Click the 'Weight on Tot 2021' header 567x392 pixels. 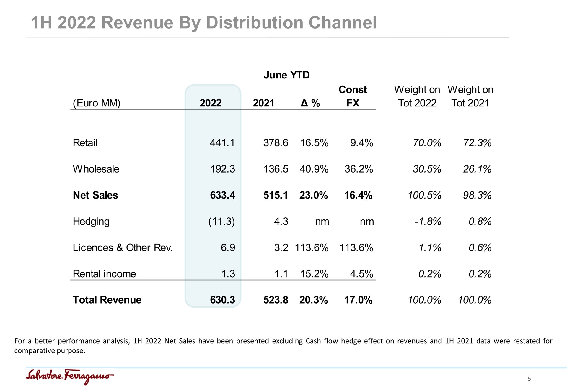coord(470,96)
